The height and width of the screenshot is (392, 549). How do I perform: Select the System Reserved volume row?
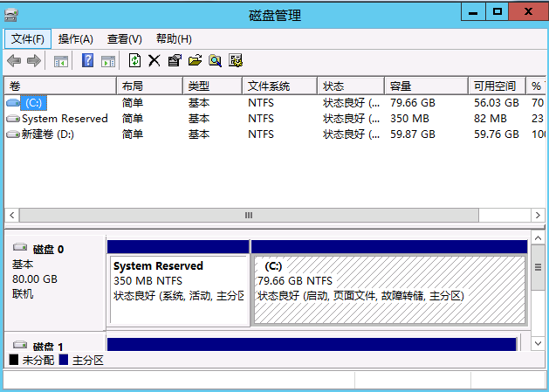(x=65, y=119)
